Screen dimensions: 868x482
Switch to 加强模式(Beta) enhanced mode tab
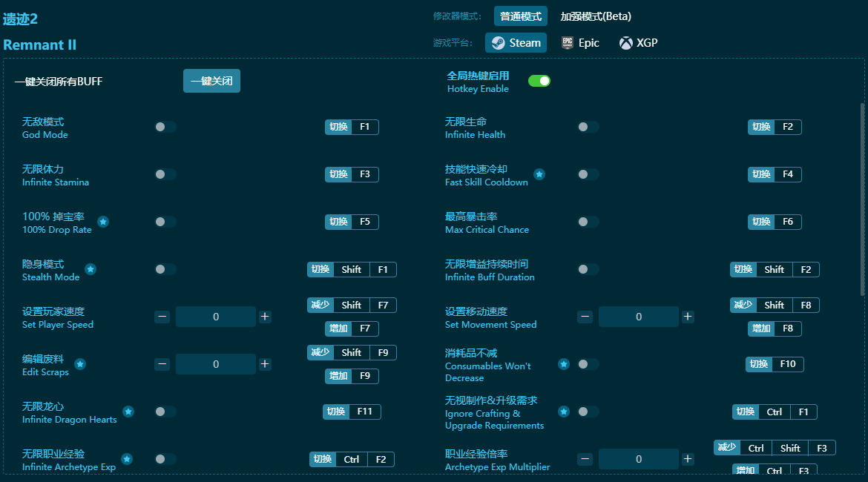tap(596, 16)
